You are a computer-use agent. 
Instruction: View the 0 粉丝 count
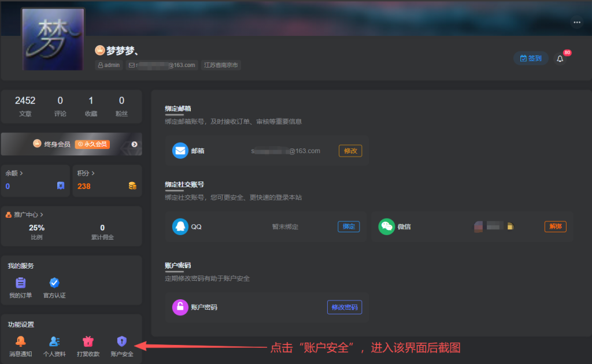(121, 106)
